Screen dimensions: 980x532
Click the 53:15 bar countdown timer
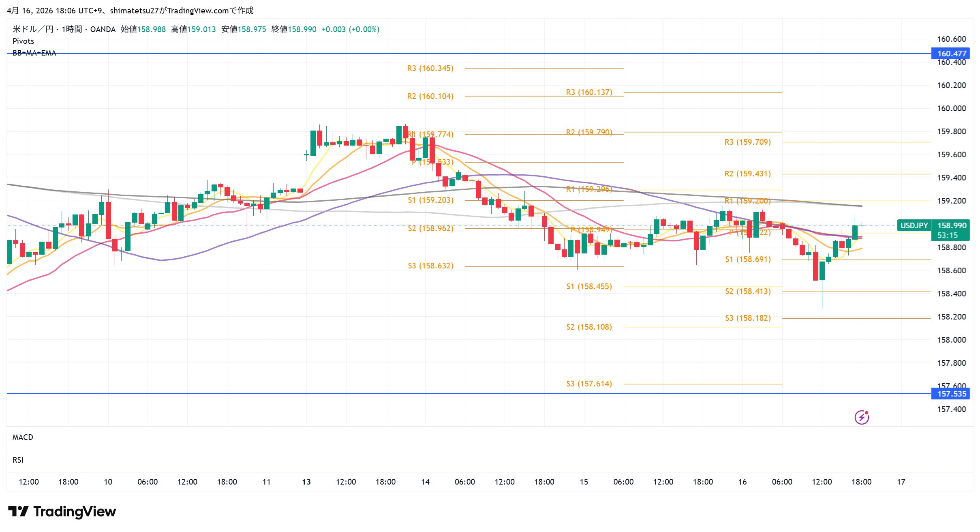tap(947, 235)
